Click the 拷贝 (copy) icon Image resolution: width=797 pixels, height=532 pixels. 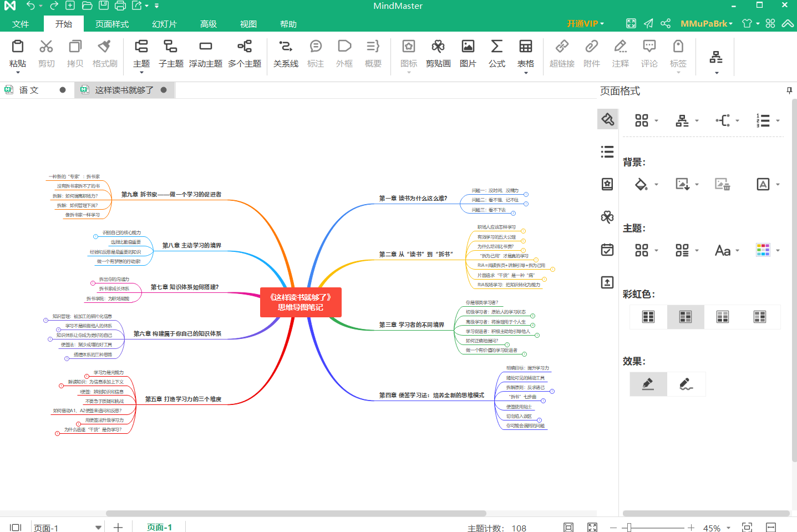pos(75,54)
